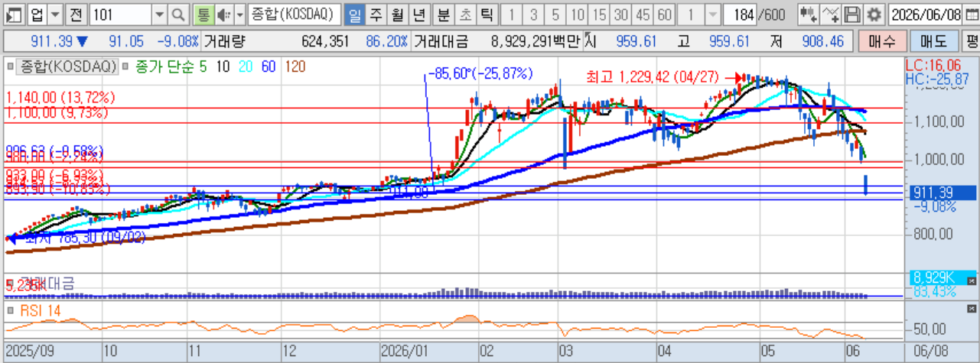Click the 8,929,291백만 trading value

[x=535, y=41]
